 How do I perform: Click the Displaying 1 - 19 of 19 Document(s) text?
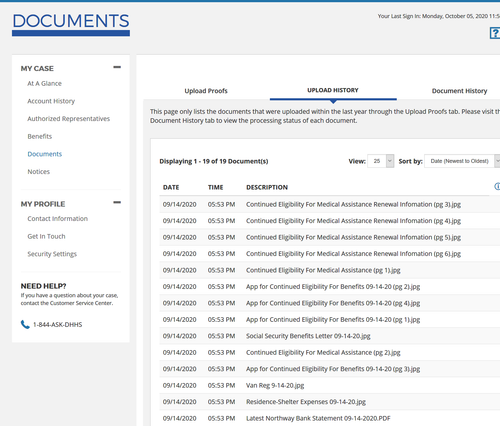[214, 161]
